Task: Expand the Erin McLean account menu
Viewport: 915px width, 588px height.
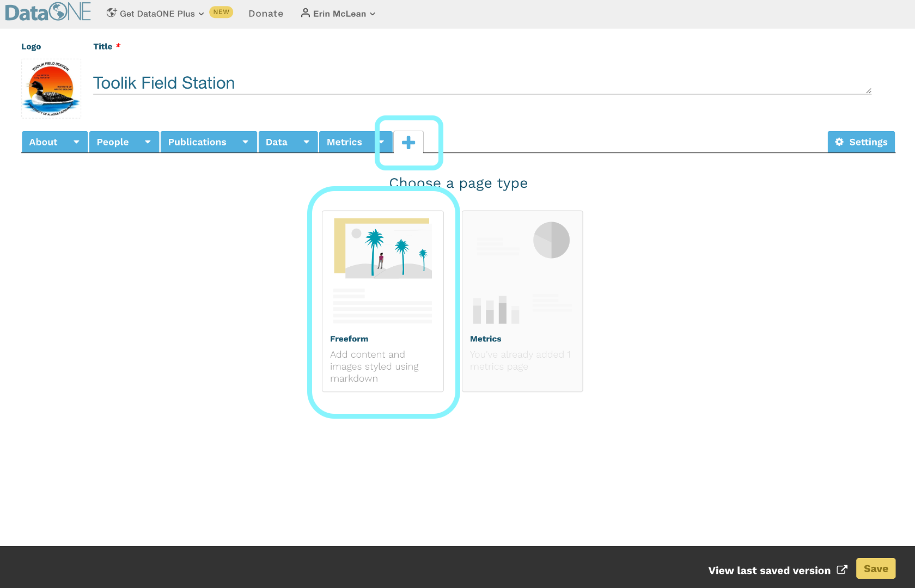Action: (338, 14)
